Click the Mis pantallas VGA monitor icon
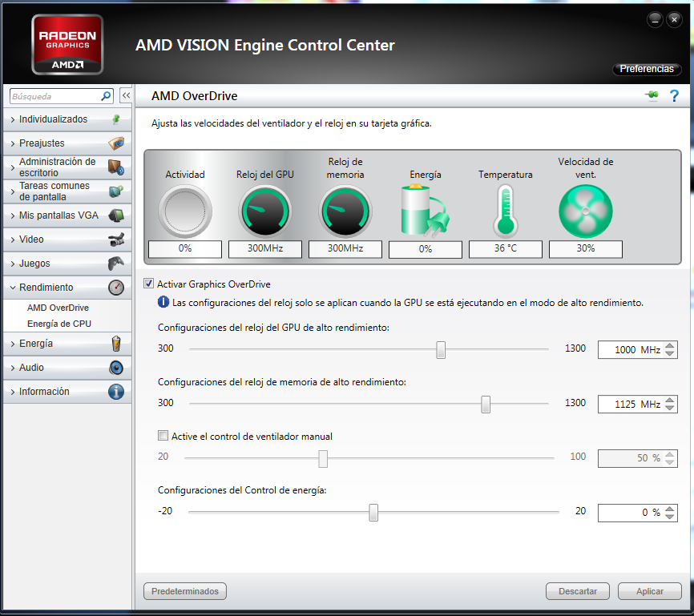 click(x=116, y=215)
